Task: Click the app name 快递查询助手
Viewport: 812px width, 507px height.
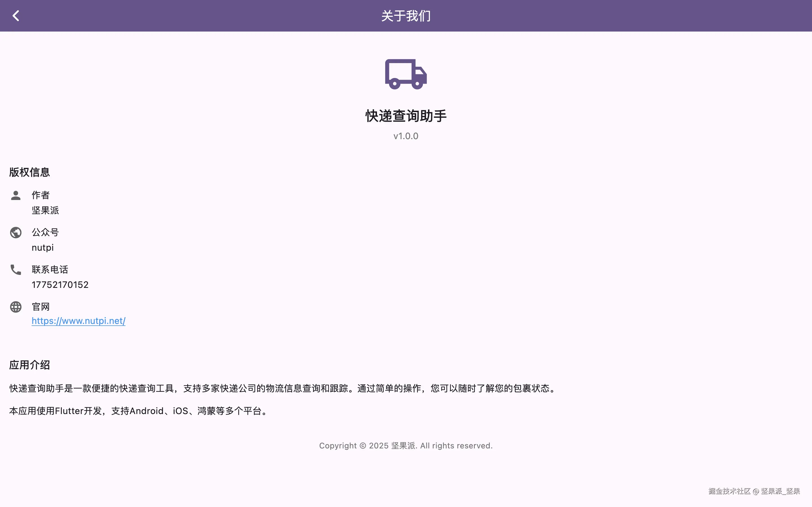Action: click(x=406, y=115)
